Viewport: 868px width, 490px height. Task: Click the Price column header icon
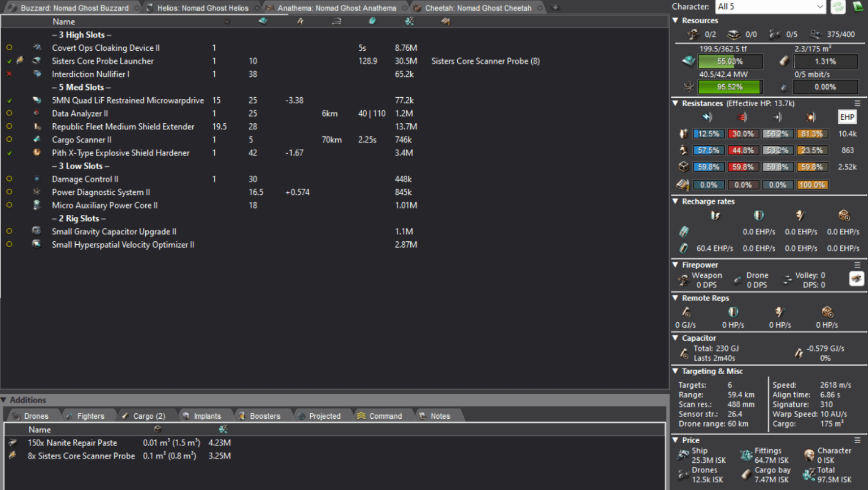pos(410,21)
